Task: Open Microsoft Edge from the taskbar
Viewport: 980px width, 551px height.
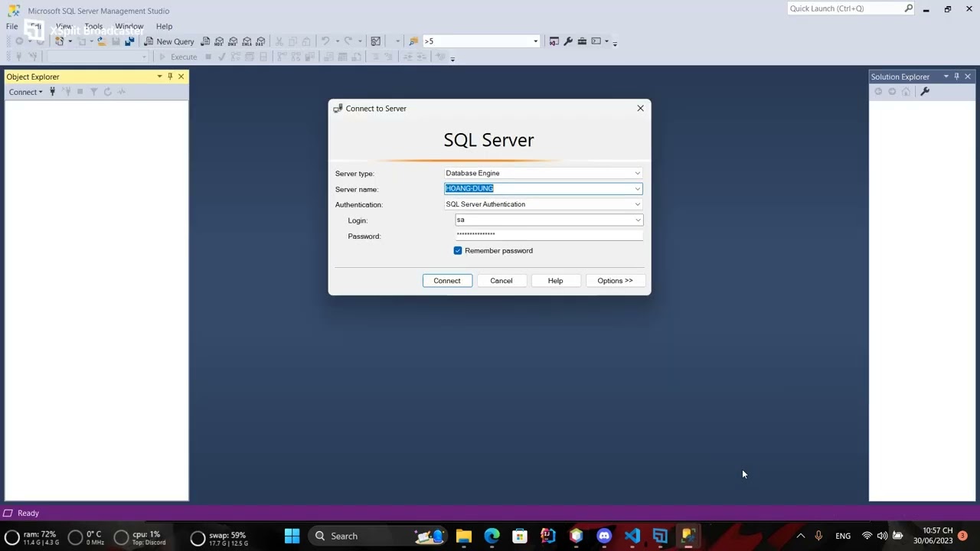Action: pos(492,536)
